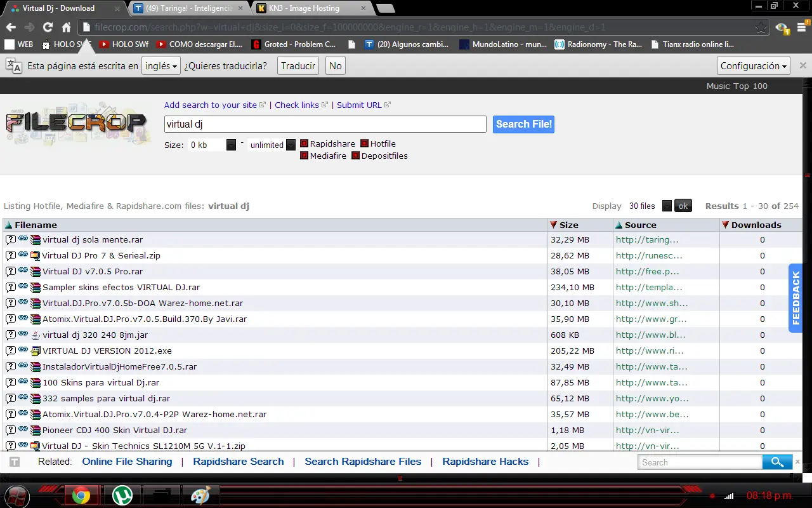Click the No button in translate bar

point(336,66)
